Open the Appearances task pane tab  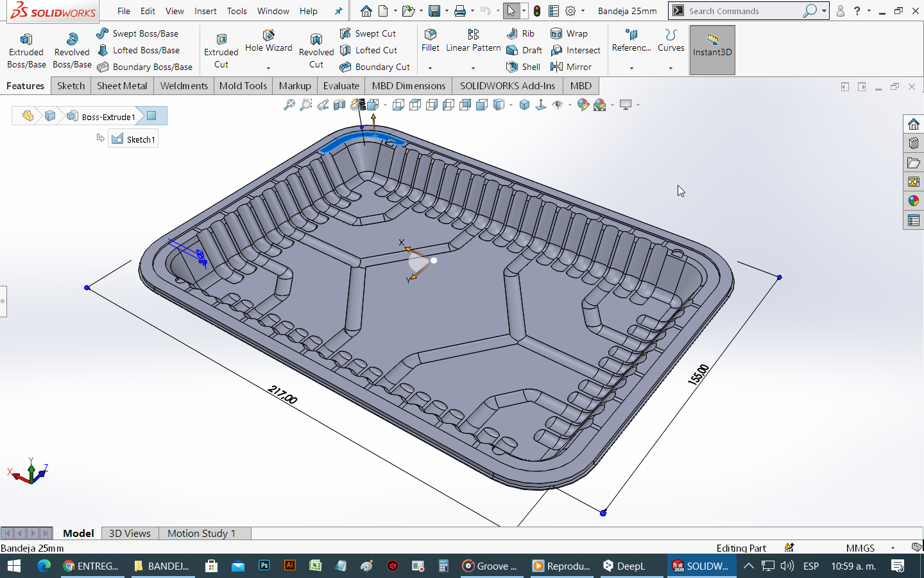pyautogui.click(x=913, y=201)
